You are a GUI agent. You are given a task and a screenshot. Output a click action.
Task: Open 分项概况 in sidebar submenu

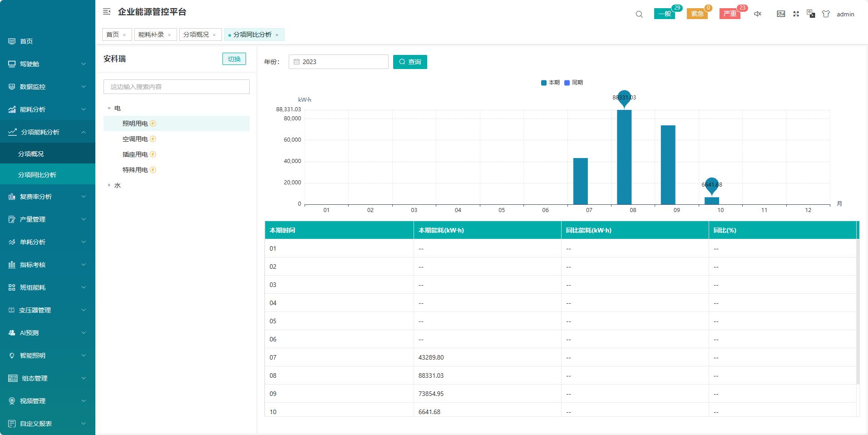pyautogui.click(x=31, y=154)
